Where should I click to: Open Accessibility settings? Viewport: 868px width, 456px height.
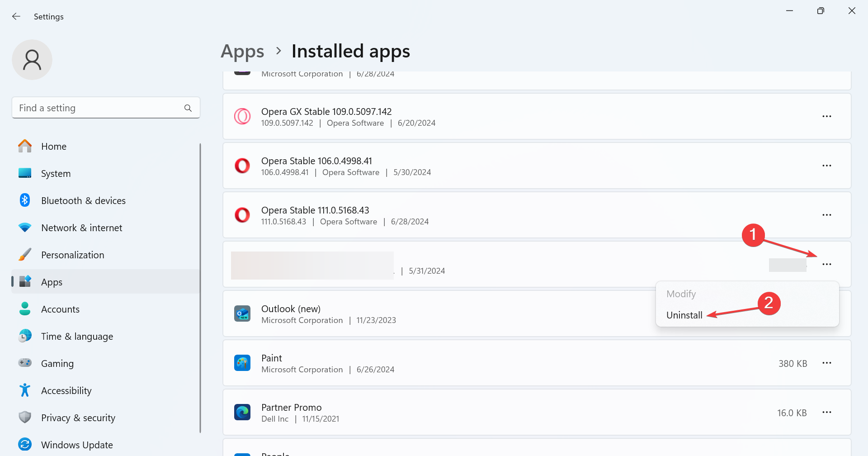106,390
